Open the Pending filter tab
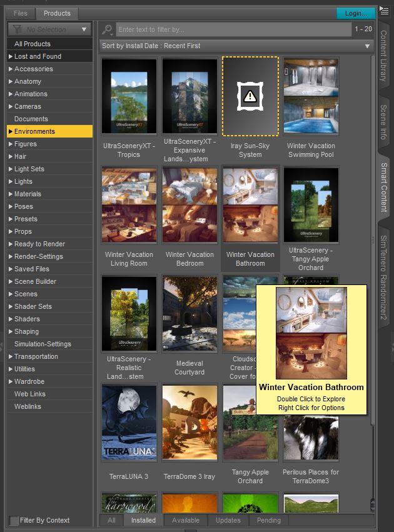The width and height of the screenshot is (394, 532). click(269, 520)
